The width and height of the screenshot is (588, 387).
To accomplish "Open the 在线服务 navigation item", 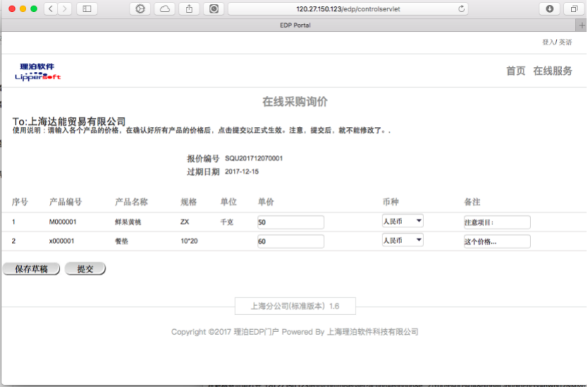I will click(x=553, y=71).
